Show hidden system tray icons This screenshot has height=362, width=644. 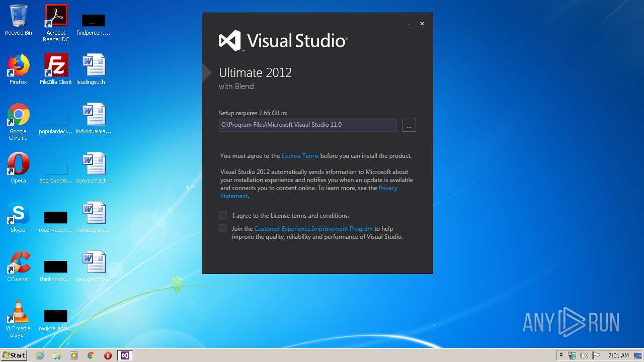coord(561,355)
